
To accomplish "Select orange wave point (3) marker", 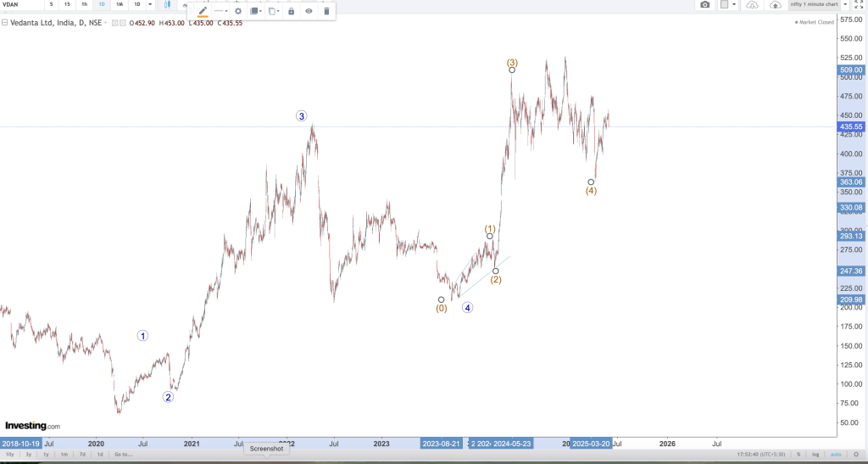I will pyautogui.click(x=512, y=70).
